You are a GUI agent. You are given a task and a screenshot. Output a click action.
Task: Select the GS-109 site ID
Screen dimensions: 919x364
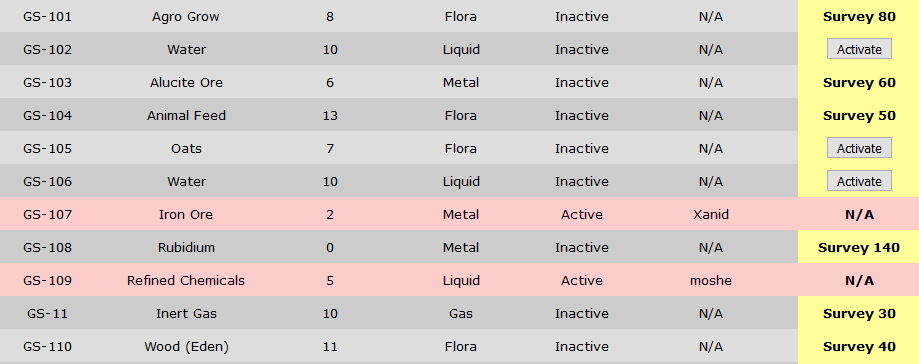click(x=47, y=281)
